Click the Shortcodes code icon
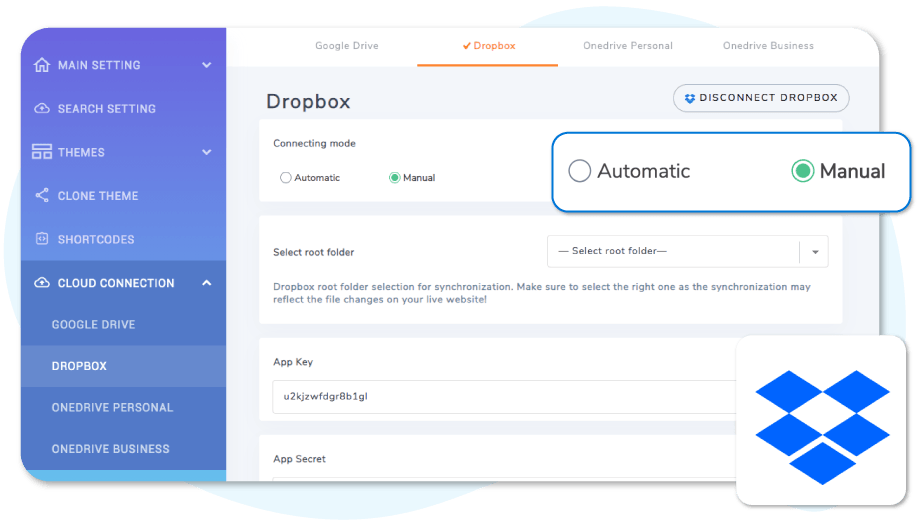 click(42, 239)
